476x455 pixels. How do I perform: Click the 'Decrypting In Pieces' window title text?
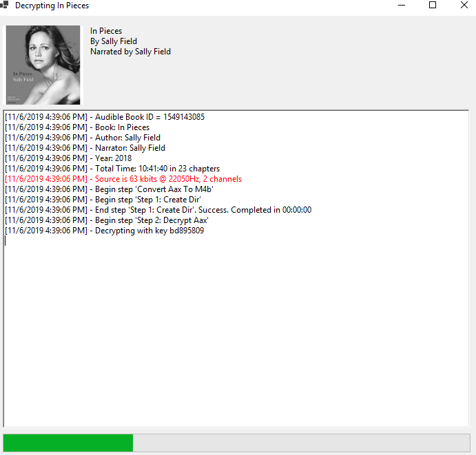52,6
